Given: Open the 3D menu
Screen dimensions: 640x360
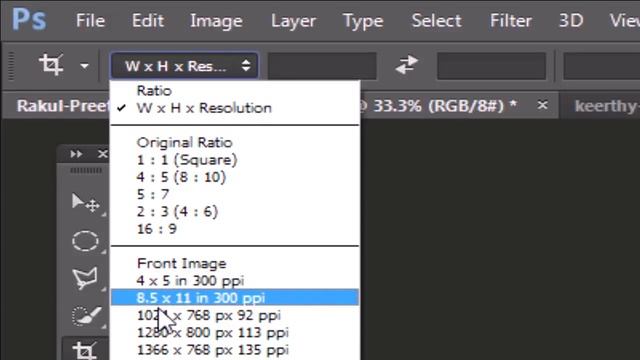Looking at the screenshot, I should click(571, 20).
